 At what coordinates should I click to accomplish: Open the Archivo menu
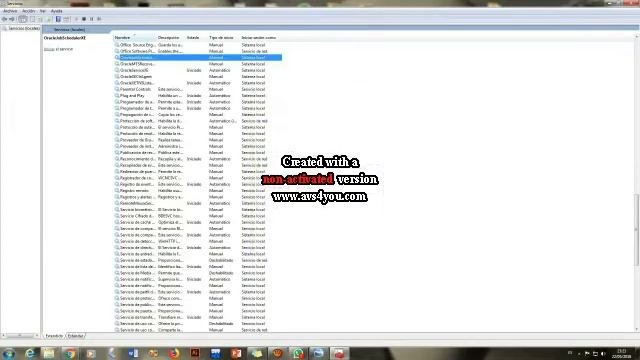[x=10, y=11]
